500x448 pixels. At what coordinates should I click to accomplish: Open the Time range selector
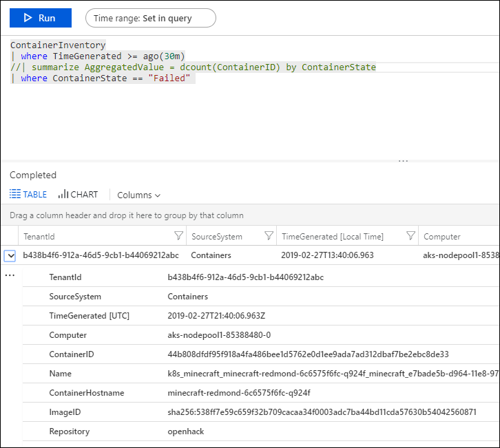tap(150, 19)
